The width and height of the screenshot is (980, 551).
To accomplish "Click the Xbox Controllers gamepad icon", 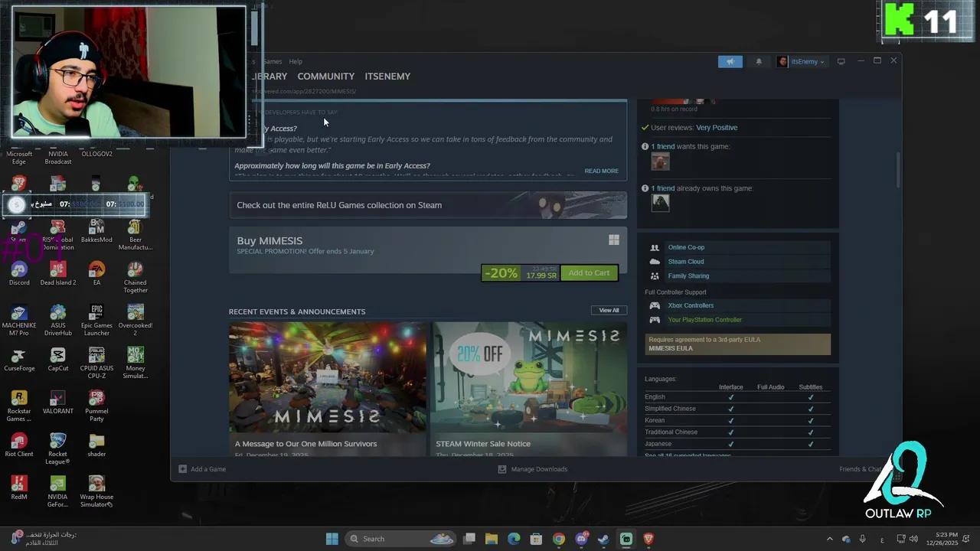I will pos(655,305).
